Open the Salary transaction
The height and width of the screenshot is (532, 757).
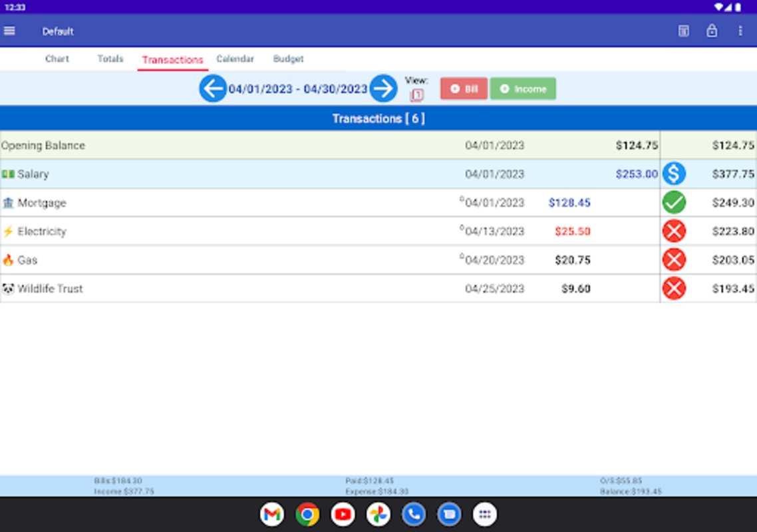378,174
